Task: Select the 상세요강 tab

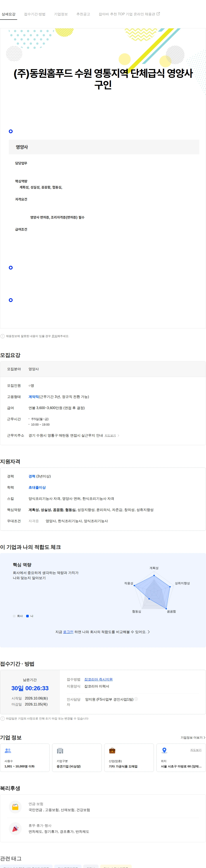Action: pos(8,14)
